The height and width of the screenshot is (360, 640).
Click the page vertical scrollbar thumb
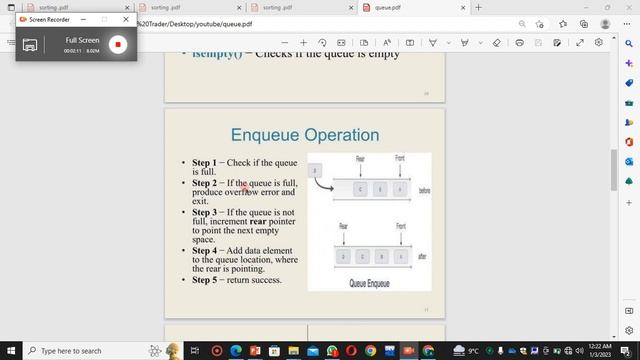[613, 170]
